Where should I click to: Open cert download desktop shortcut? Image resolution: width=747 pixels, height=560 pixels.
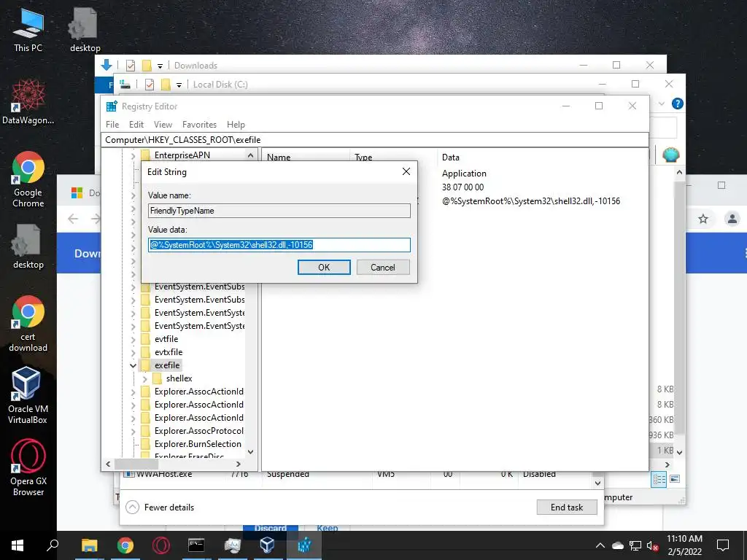coord(28,324)
